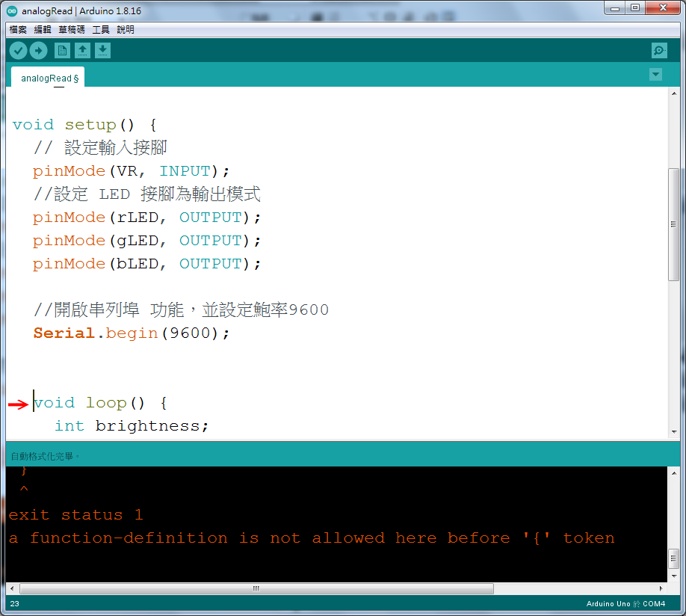This screenshot has height=616, width=686.
Task: Click the comment about 鮑率9600
Action: pyautogui.click(x=181, y=310)
